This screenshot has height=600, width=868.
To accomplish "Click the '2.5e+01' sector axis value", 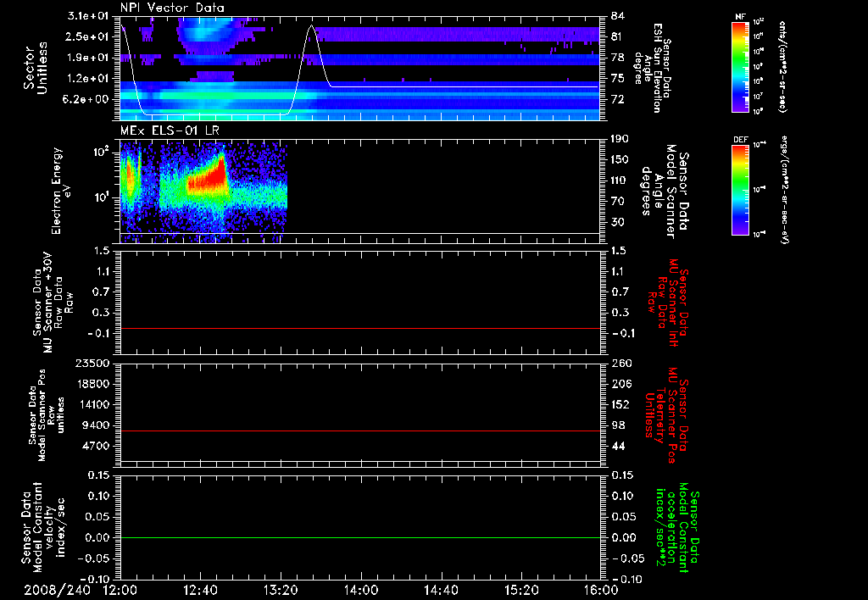I will tap(88, 36).
